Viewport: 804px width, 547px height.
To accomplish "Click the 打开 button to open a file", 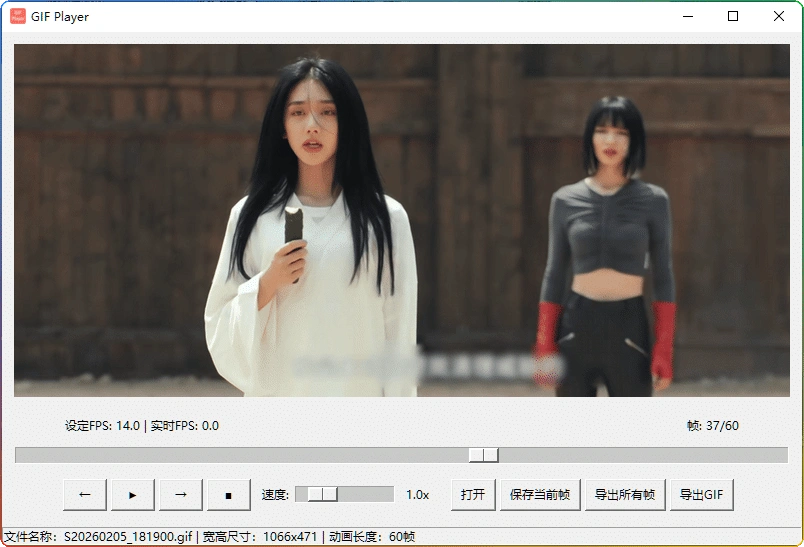I will click(473, 495).
